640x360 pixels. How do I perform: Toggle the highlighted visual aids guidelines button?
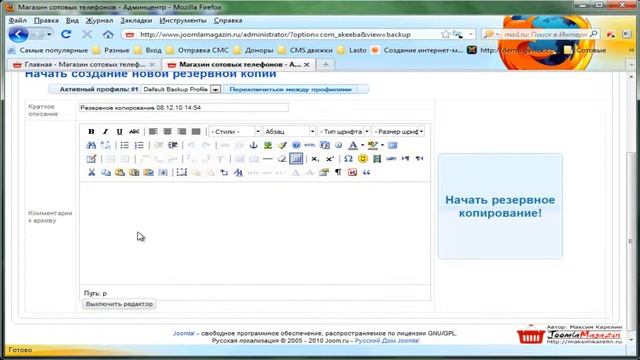[296, 159]
